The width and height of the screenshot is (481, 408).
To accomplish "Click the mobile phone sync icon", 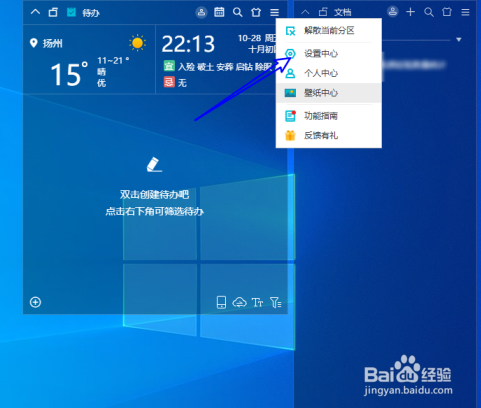I will tap(221, 302).
